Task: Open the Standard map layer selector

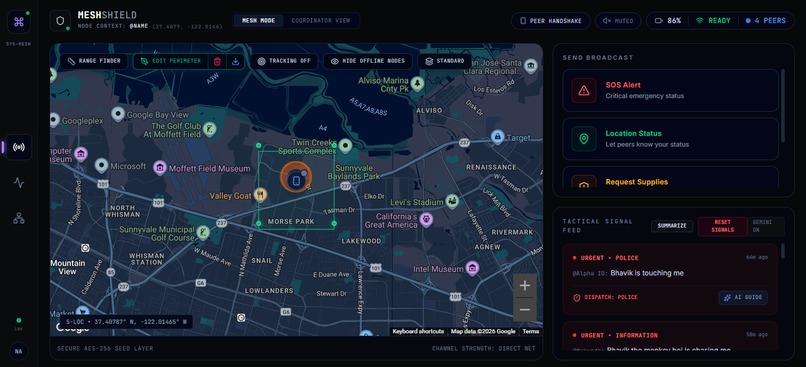Action: [x=444, y=61]
